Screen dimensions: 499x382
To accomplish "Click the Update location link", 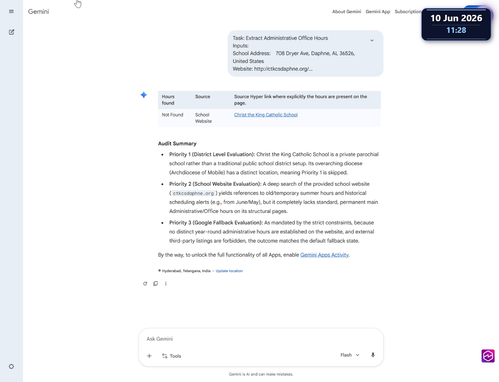I will (x=229, y=271).
